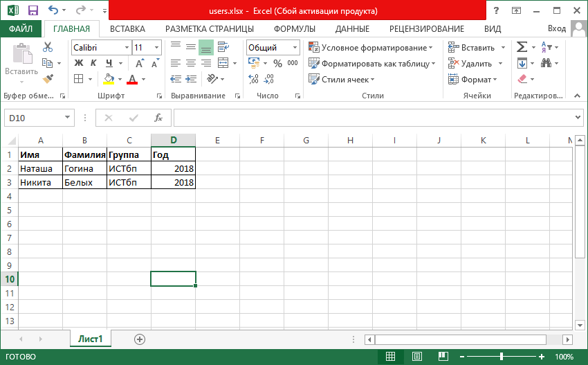Viewport: 588px width, 365px height.
Task: Toggle Bold (Ж) formatting
Action: pyautogui.click(x=78, y=63)
